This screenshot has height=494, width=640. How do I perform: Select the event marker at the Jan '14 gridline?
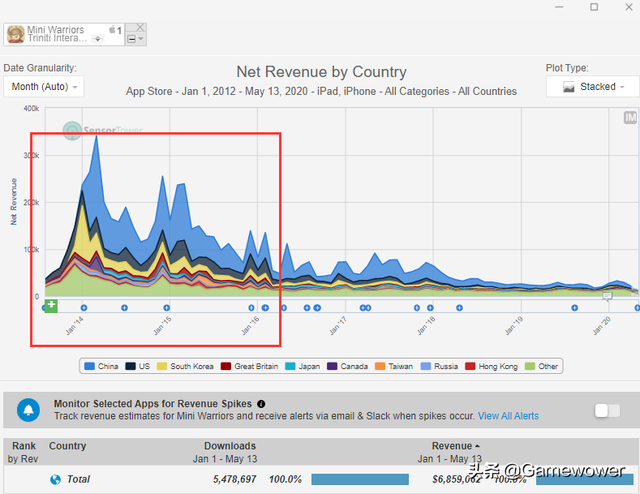(84, 308)
